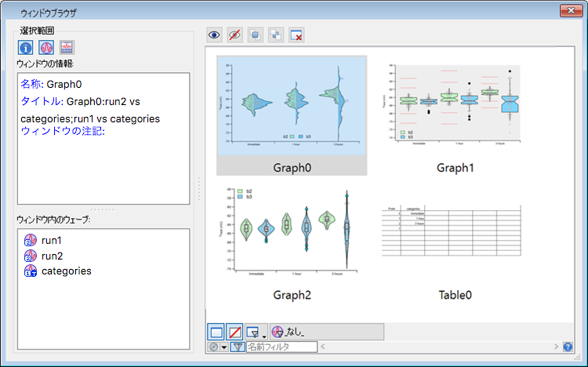Click the window info icon
588x367 pixels.
coord(26,48)
